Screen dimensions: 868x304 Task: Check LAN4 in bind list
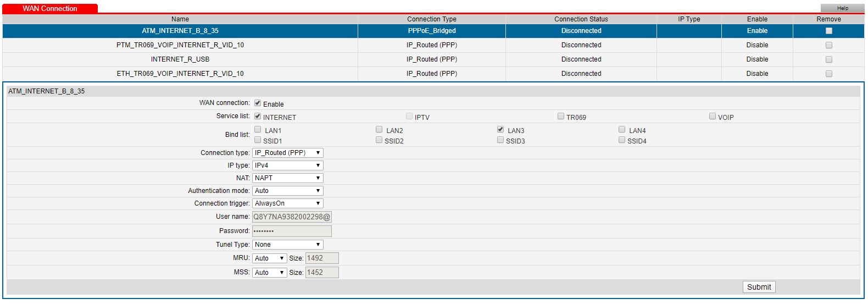click(x=622, y=129)
